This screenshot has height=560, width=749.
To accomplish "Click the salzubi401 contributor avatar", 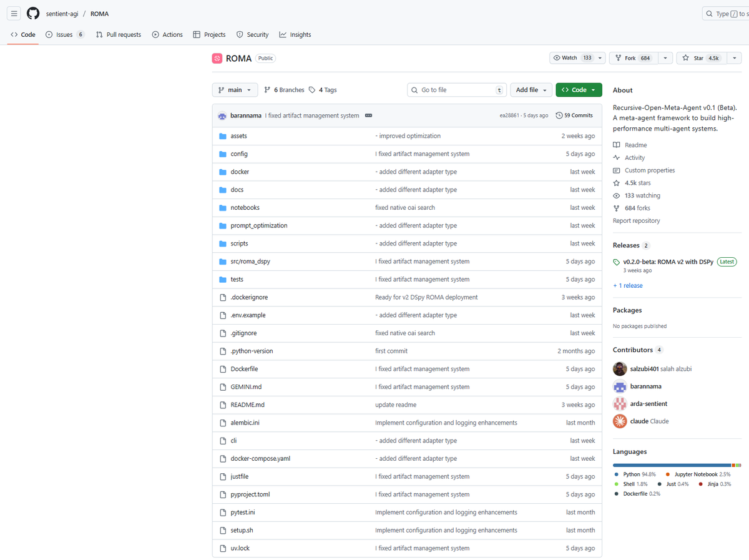I will pos(620,368).
